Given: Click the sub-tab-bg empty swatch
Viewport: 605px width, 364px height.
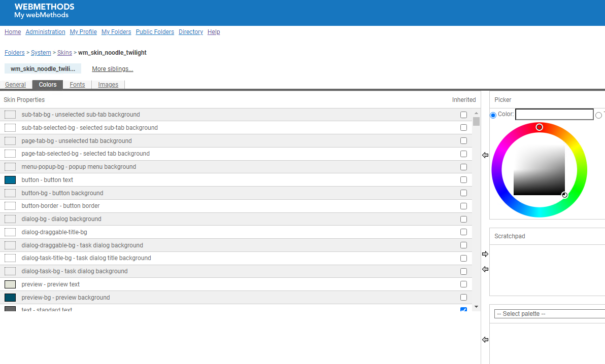Looking at the screenshot, I should tap(10, 115).
